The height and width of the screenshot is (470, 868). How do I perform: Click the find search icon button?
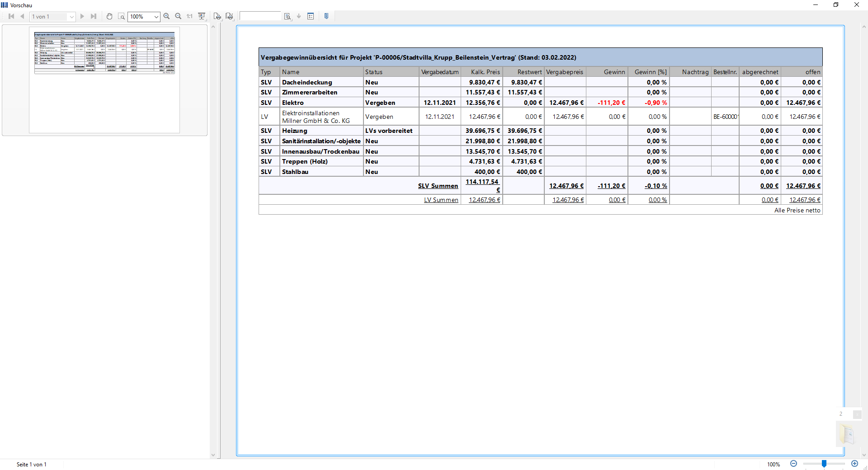pos(287,16)
